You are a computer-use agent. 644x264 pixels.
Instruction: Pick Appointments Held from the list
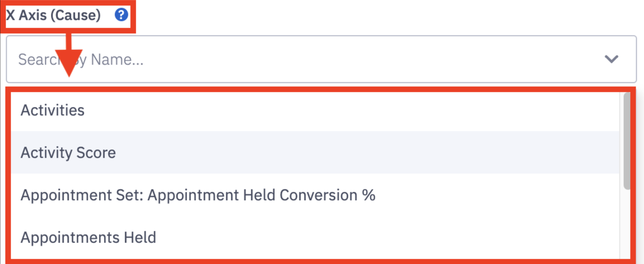pyautogui.click(x=315, y=237)
